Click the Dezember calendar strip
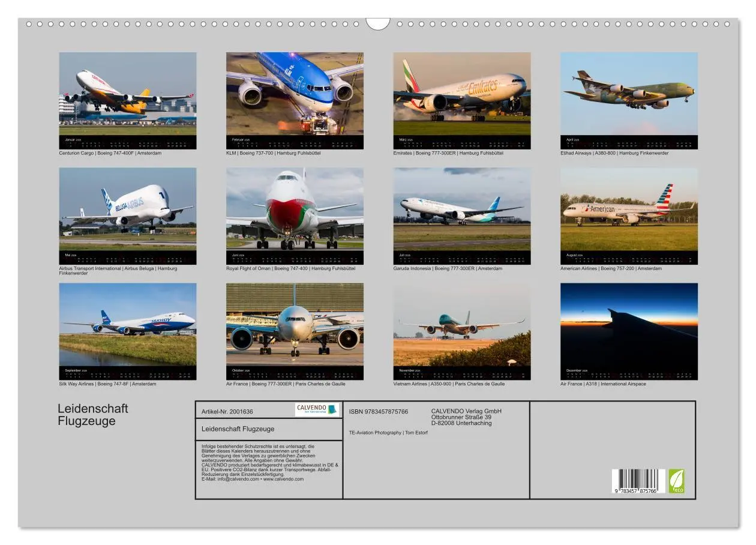This screenshot has height=545, width=756. click(x=629, y=373)
